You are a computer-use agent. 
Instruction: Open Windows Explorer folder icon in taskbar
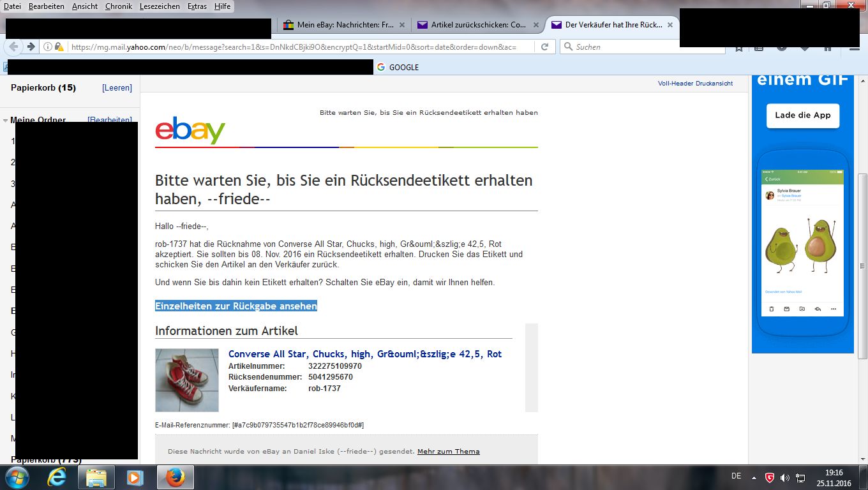(x=96, y=477)
